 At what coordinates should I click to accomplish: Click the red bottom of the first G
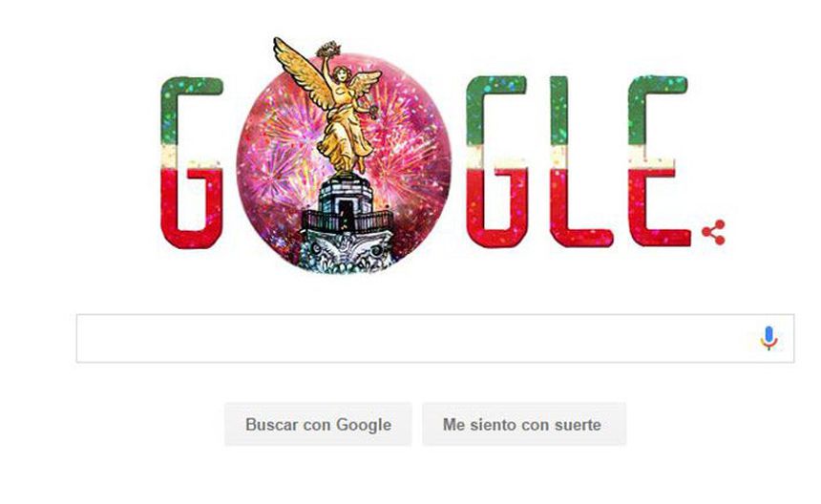pos(191,209)
